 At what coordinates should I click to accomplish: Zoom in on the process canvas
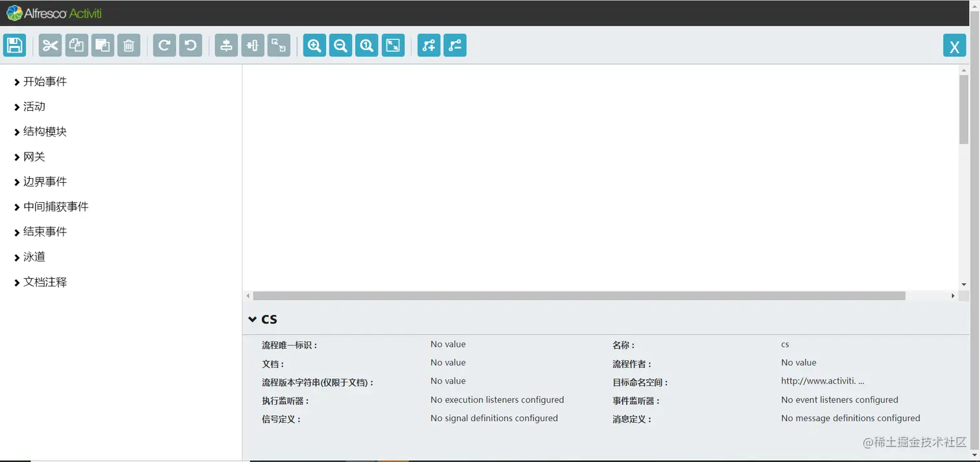tap(314, 45)
